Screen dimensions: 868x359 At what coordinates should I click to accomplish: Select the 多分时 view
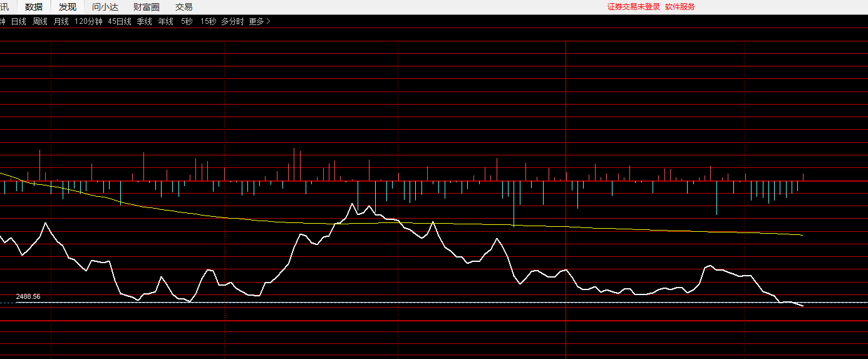click(x=232, y=21)
